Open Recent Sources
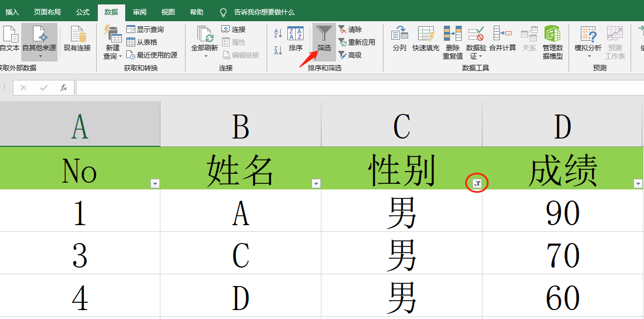 (151, 55)
